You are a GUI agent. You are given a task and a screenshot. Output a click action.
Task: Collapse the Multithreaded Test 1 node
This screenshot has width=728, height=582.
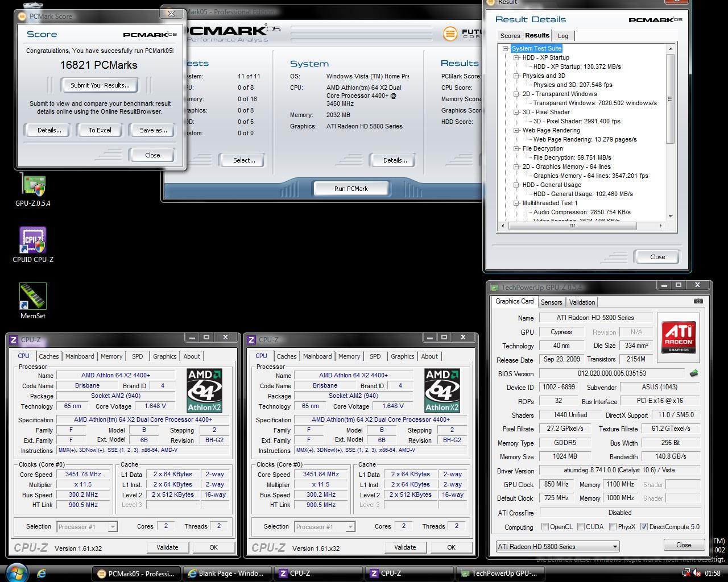[x=516, y=203]
